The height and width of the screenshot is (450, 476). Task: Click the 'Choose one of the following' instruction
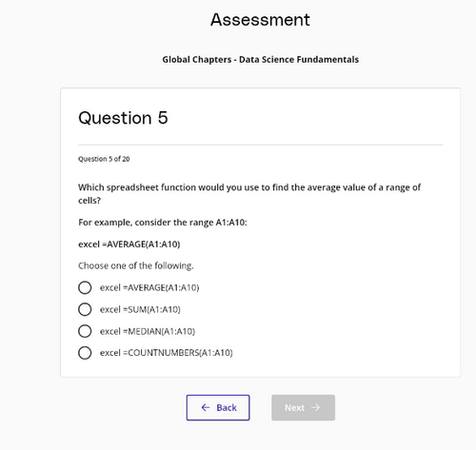[136, 265]
